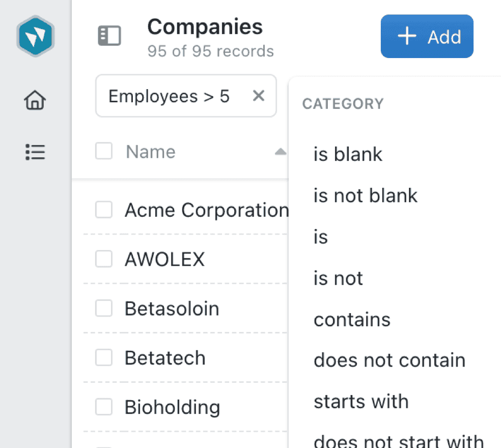The image size is (501, 448).
Task: Click the sort arrow on the Name column
Action: click(x=281, y=151)
